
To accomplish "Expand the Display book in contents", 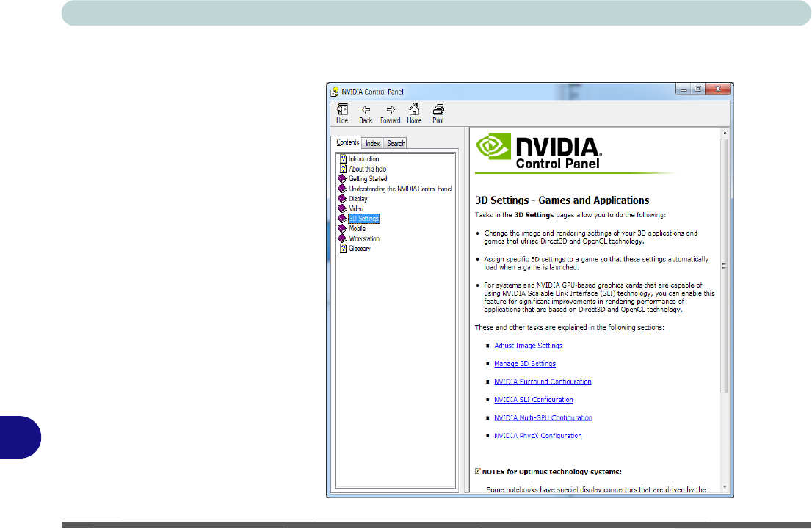I will coord(342,199).
